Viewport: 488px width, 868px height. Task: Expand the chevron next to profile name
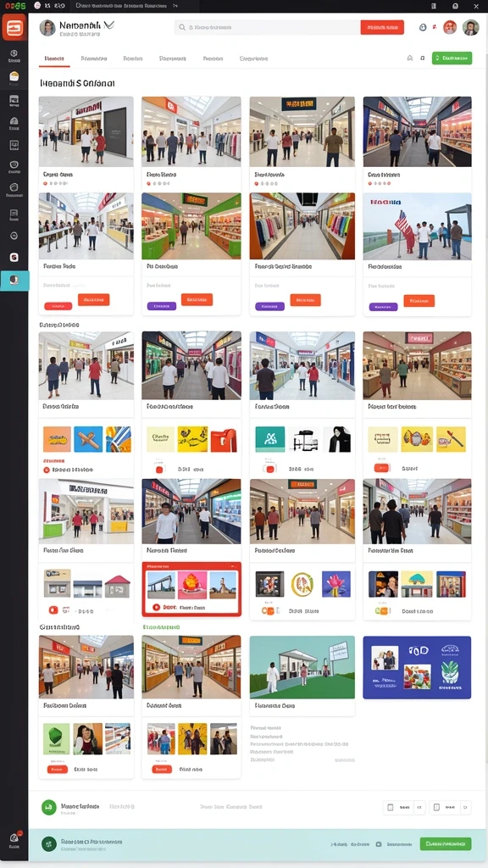pyautogui.click(x=109, y=25)
